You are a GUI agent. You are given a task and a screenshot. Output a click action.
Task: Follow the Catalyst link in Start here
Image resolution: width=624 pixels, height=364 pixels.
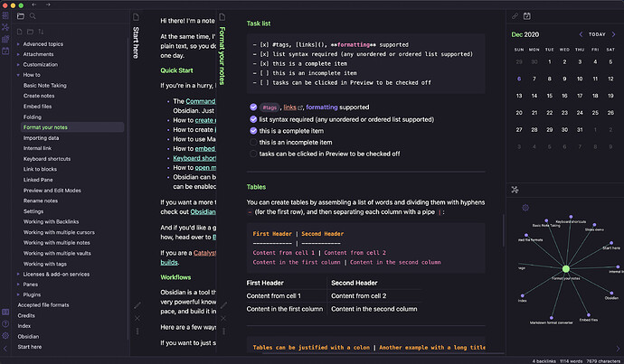coord(204,253)
